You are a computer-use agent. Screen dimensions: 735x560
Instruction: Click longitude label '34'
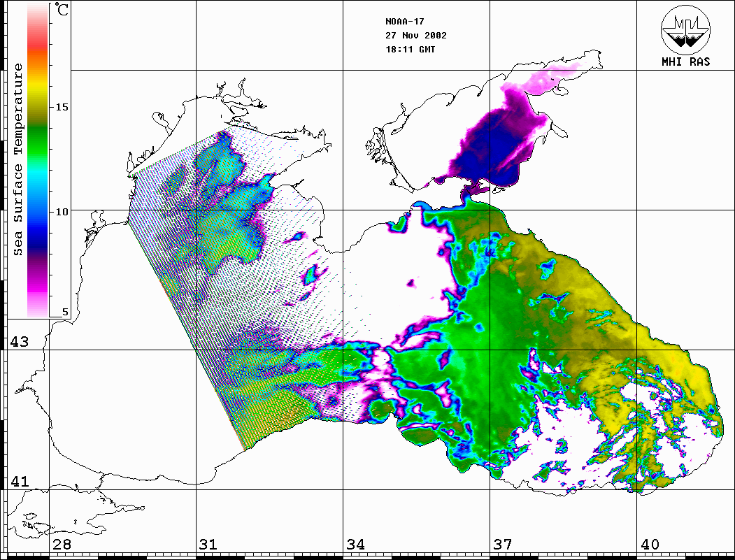click(x=355, y=544)
